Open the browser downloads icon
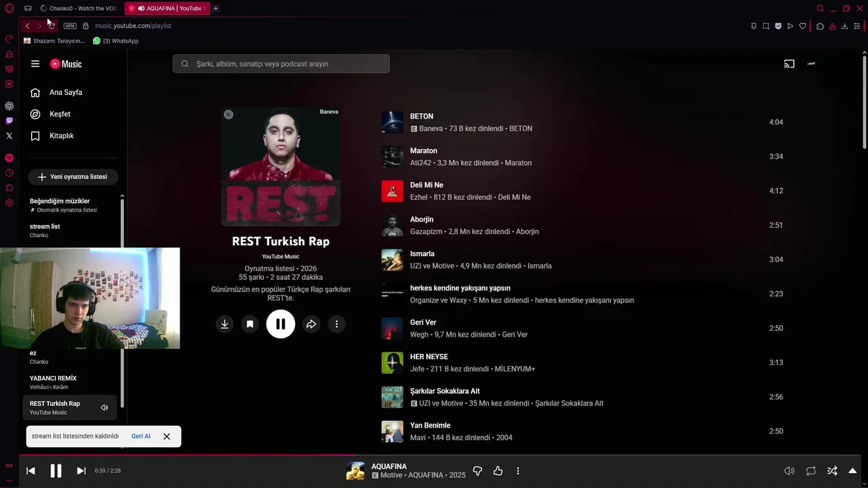868x488 pixels. click(844, 26)
